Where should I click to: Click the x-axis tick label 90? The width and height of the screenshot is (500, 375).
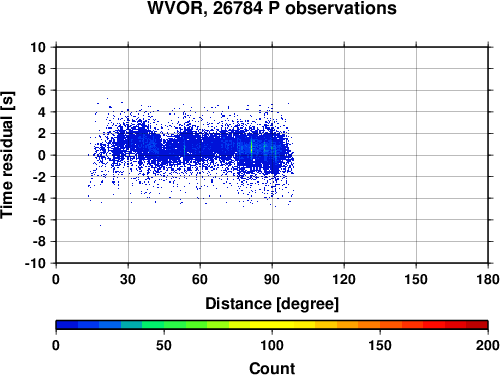click(272, 279)
